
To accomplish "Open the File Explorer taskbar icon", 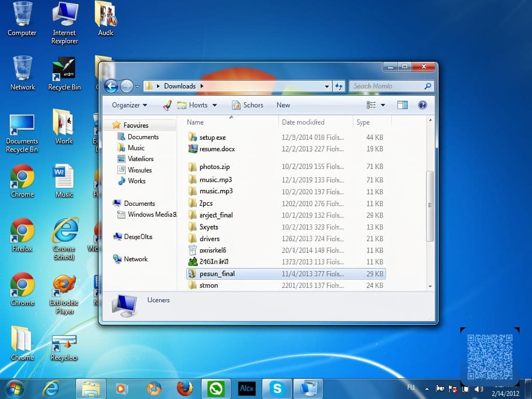I will (91, 389).
